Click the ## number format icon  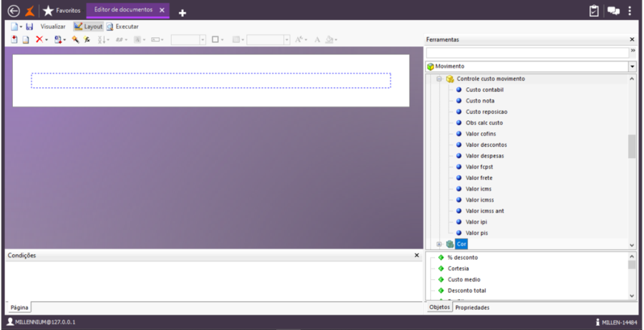119,40
